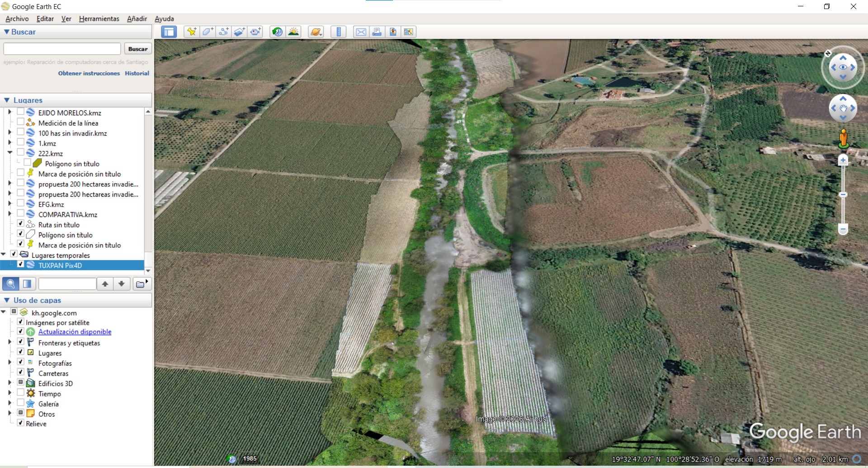Add a path using the toolbar icon

(x=223, y=32)
